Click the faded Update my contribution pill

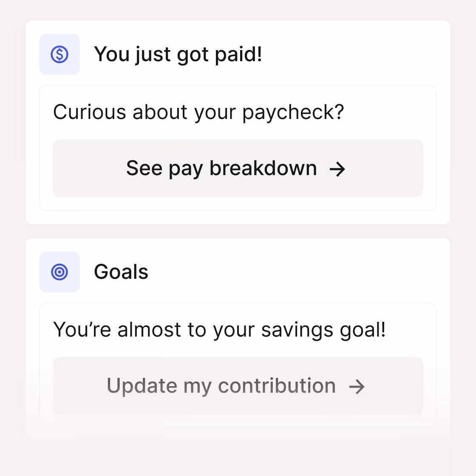(238, 386)
